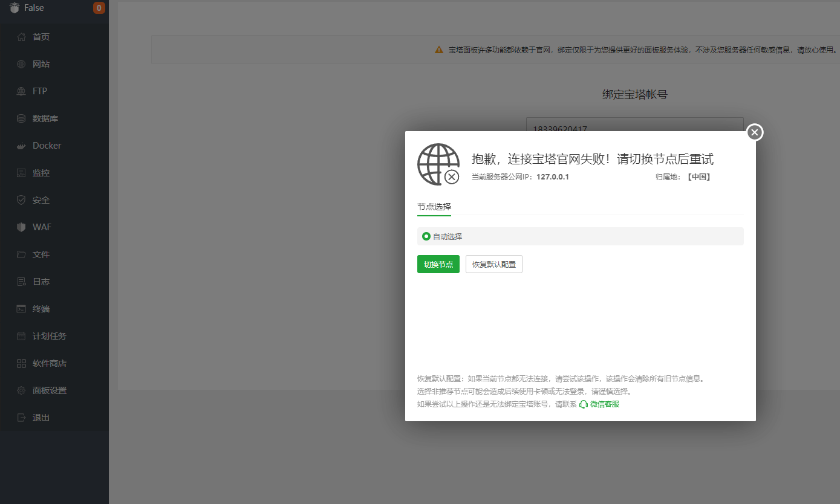
Task: Click the FTP sidebar icon
Action: 21,91
